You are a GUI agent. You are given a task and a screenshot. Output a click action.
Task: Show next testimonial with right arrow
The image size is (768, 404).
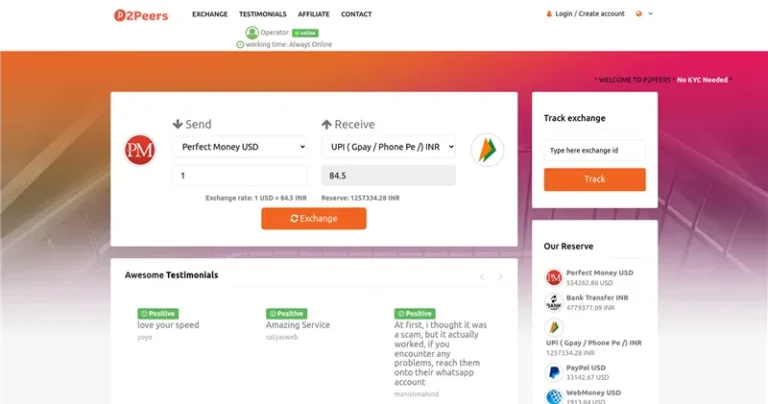pyautogui.click(x=501, y=276)
